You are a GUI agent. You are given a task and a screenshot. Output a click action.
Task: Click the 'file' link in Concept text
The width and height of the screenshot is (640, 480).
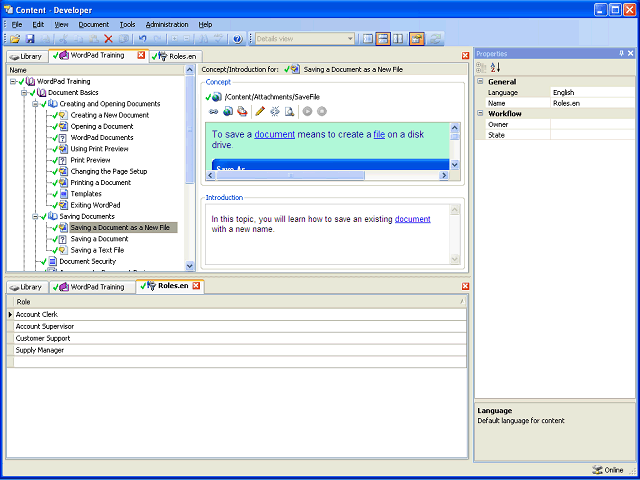pos(379,134)
